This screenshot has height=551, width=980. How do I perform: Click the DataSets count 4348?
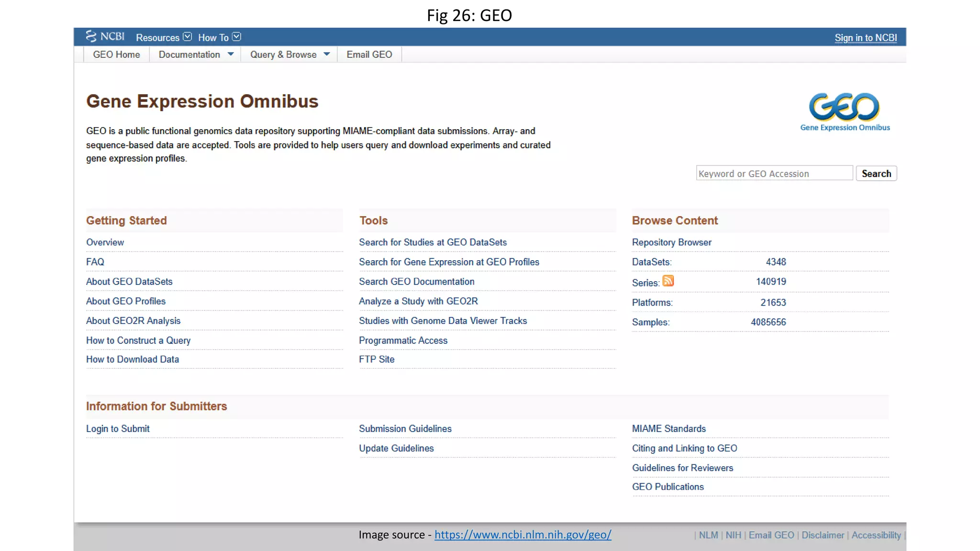pos(776,262)
